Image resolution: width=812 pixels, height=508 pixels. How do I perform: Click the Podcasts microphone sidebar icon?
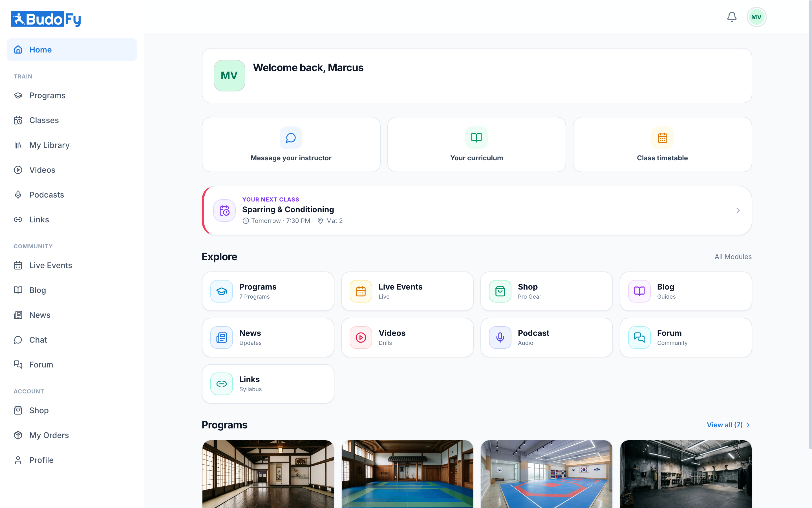18,195
